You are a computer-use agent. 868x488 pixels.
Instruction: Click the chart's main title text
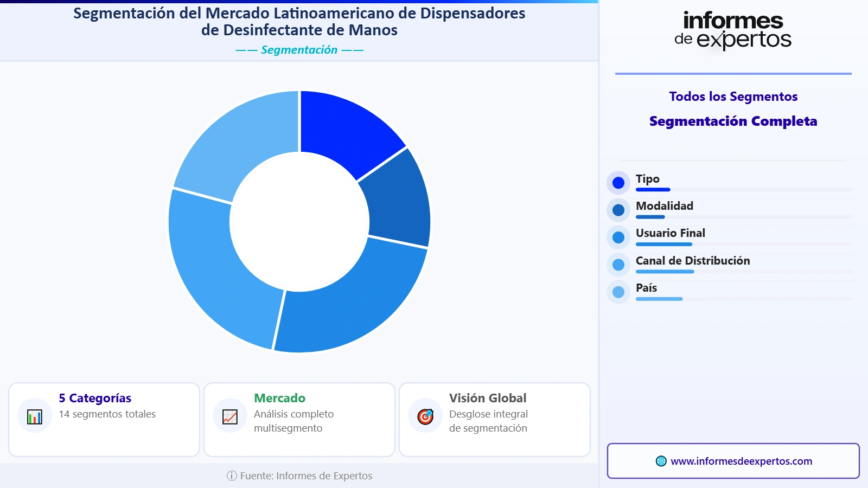tap(299, 22)
